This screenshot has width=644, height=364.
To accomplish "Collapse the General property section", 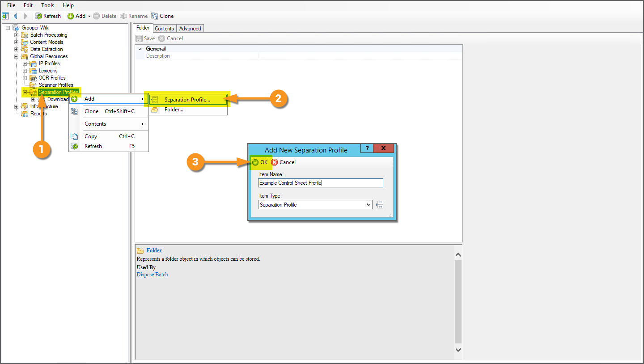I will coord(140,49).
